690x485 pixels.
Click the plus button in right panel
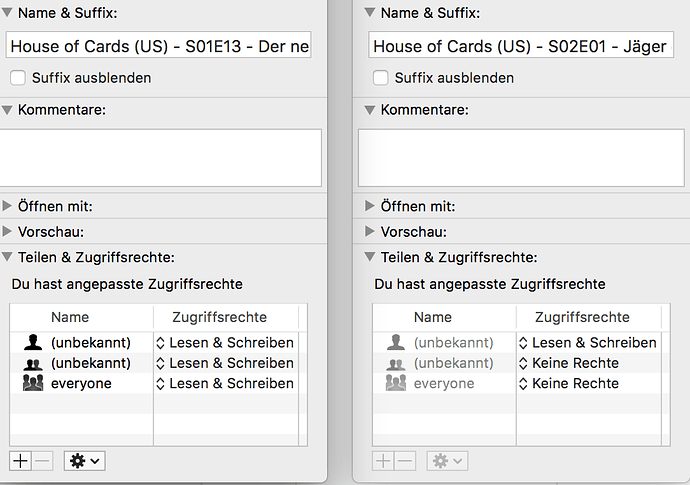point(383,461)
